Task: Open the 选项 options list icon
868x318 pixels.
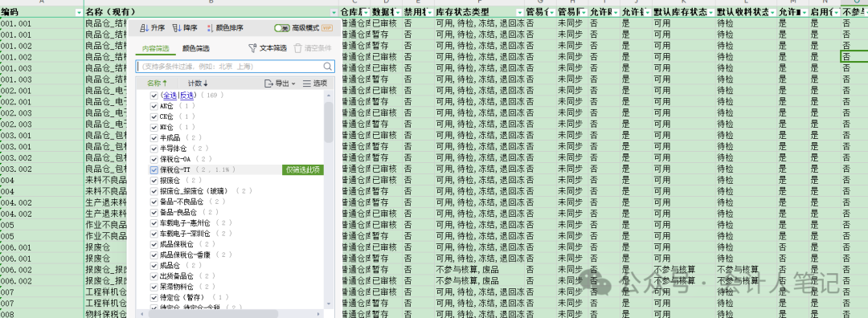Action: [x=307, y=84]
